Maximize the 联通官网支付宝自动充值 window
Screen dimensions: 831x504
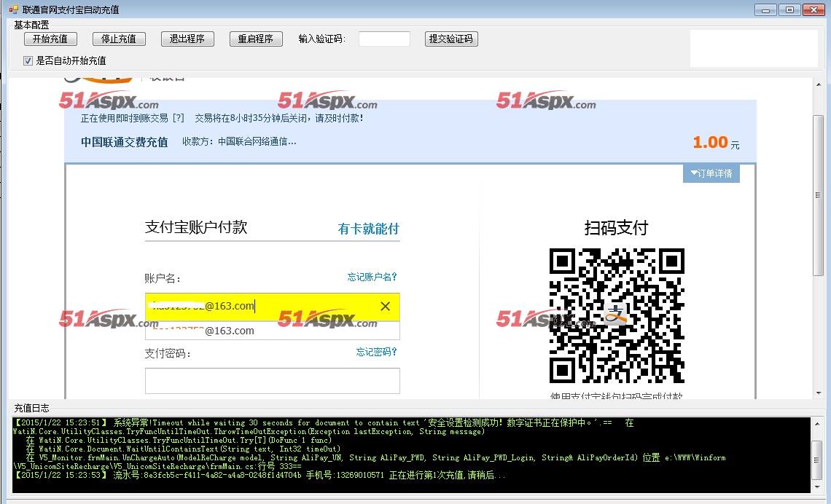[x=789, y=9]
